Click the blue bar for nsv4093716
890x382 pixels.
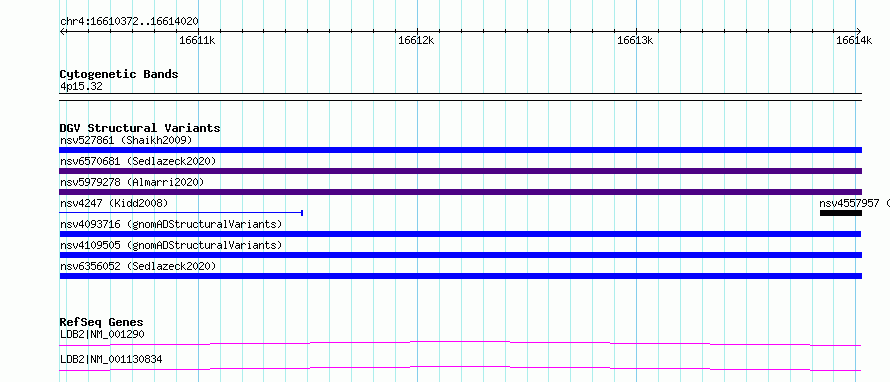pyautogui.click(x=460, y=234)
